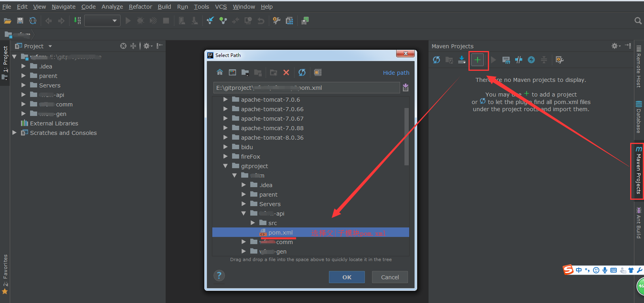This screenshot has width=644, height=303.
Task: Expand the apache-tomcat-7.0.6 folder
Action: coord(225,100)
